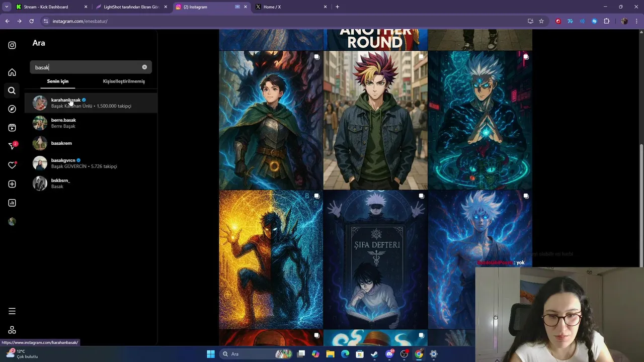The height and width of the screenshot is (362, 644).
Task: Open blue sound-wave extension icon
Action: point(582,21)
